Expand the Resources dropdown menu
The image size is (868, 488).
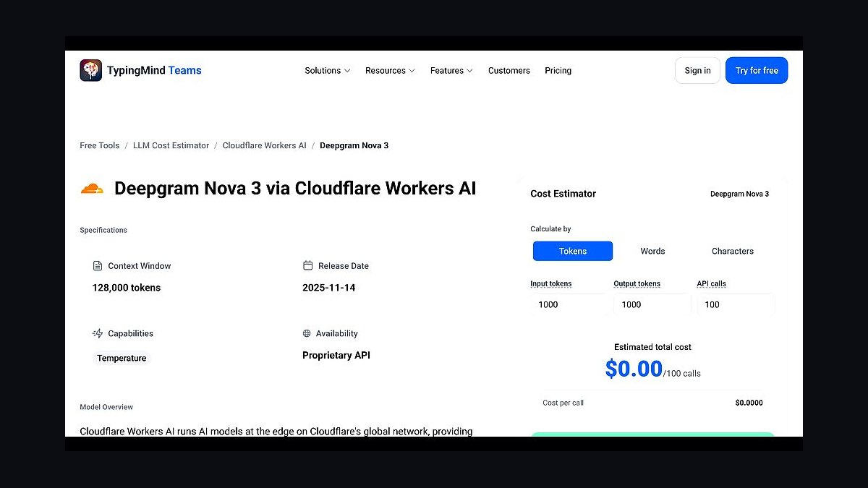click(390, 71)
